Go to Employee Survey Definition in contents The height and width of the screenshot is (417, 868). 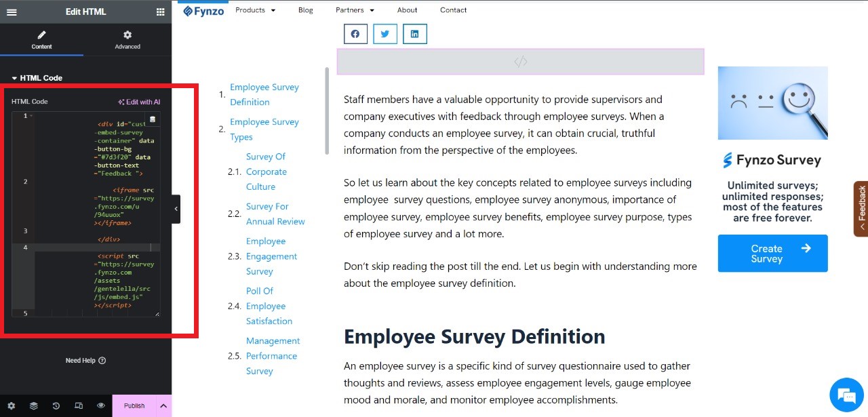click(264, 94)
